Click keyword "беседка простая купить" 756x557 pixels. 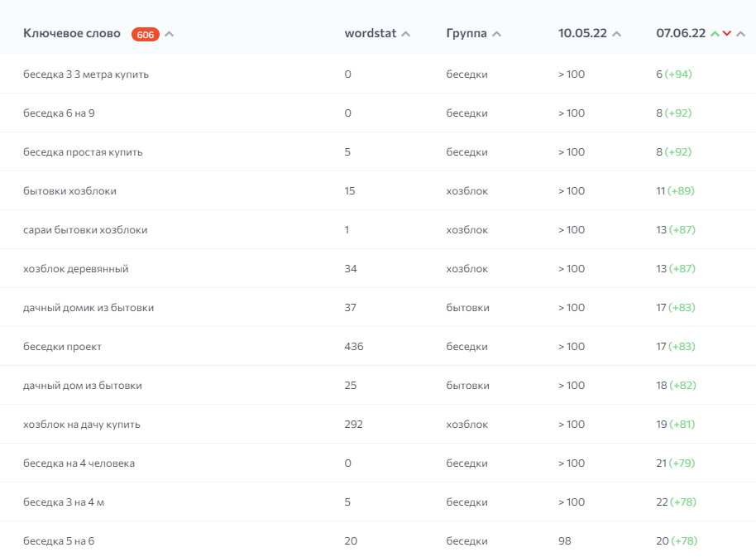coord(83,152)
